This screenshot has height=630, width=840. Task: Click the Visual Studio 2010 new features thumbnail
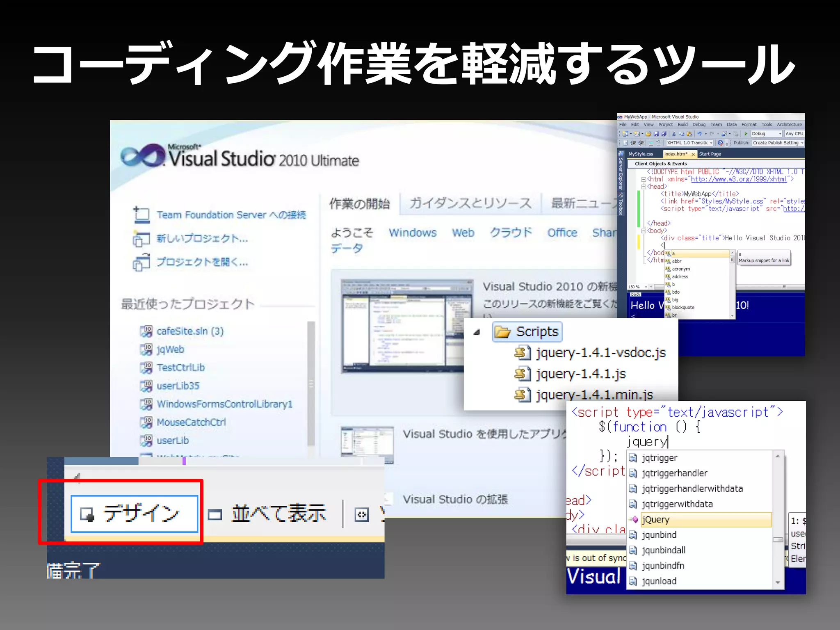[x=407, y=326]
